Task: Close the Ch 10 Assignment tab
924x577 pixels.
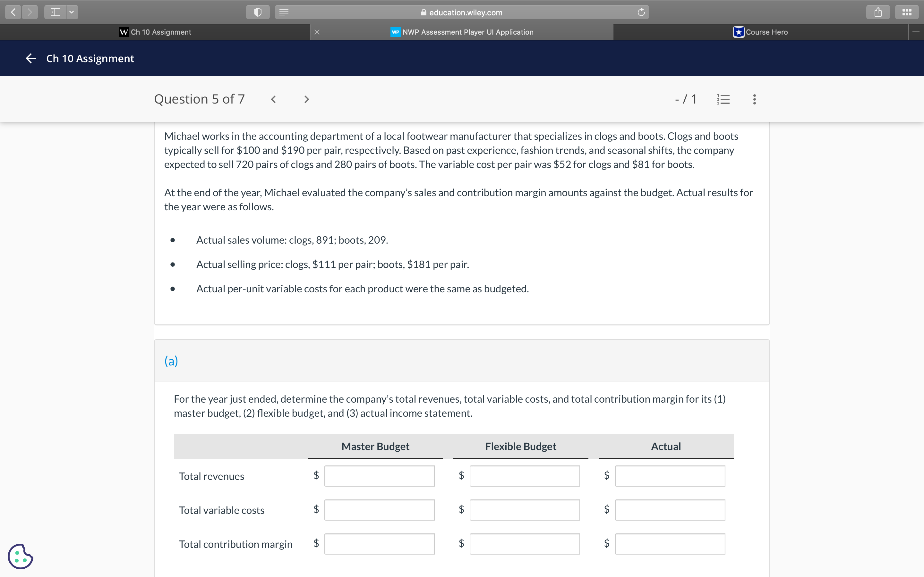Action: pyautogui.click(x=317, y=32)
